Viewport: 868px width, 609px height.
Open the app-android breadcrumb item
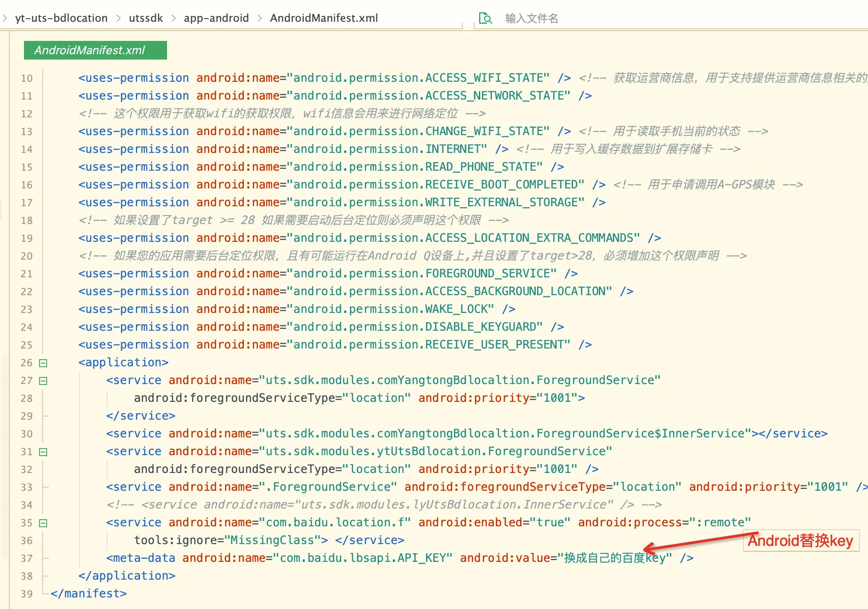216,18
